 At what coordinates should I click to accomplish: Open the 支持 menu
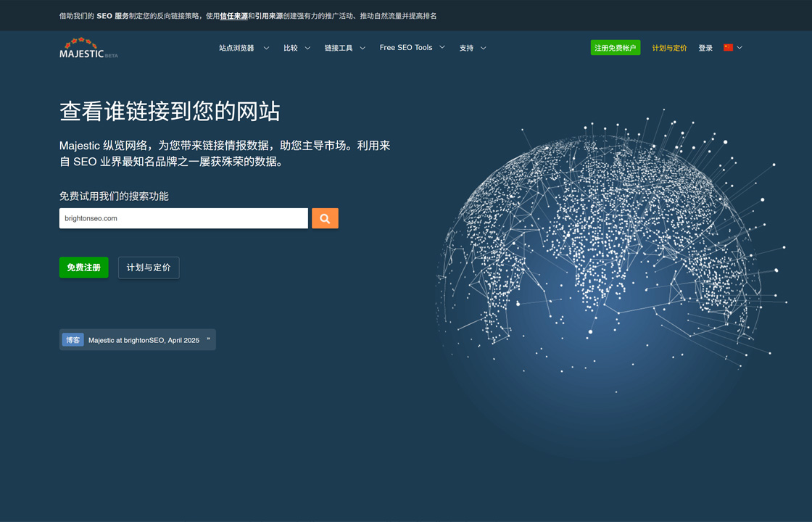coord(466,48)
